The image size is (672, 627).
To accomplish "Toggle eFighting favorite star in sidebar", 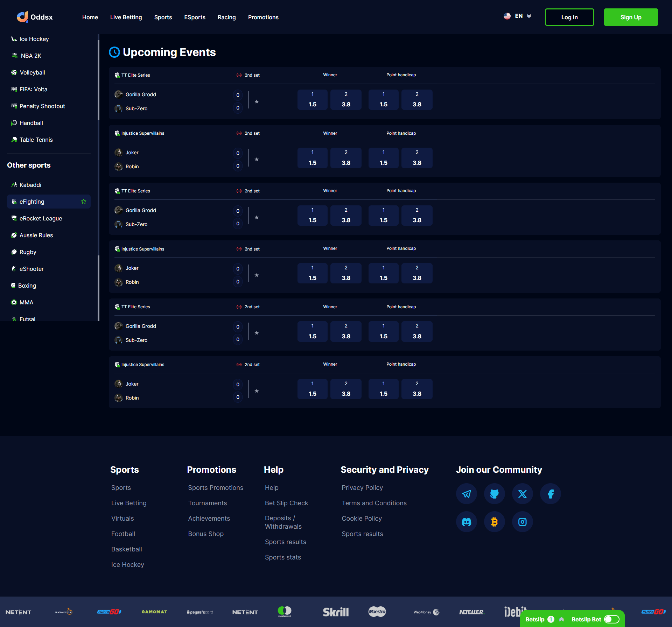I will point(84,202).
